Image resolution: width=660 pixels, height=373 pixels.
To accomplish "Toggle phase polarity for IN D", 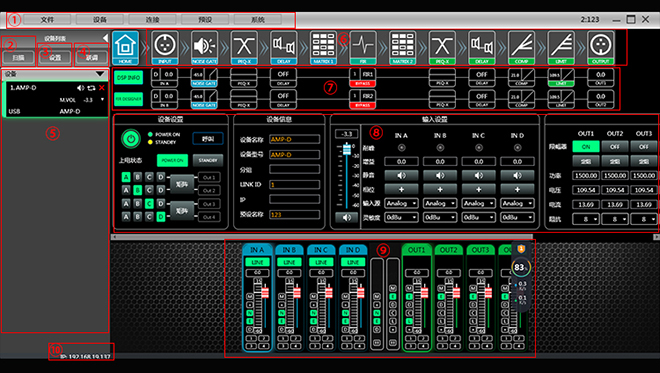I will (517, 189).
